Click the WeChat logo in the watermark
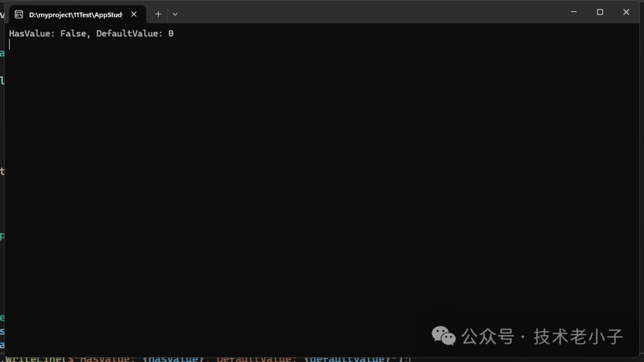 coord(444,336)
